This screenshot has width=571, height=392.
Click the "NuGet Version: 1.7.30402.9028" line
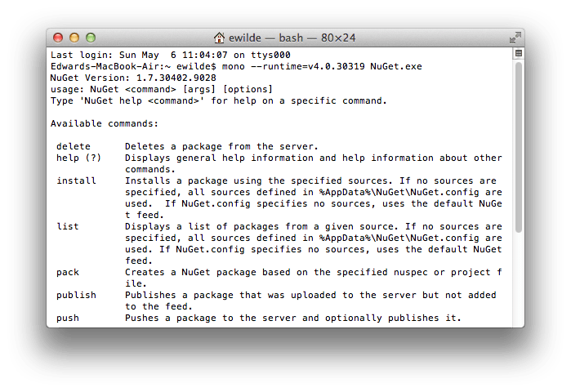pos(133,78)
